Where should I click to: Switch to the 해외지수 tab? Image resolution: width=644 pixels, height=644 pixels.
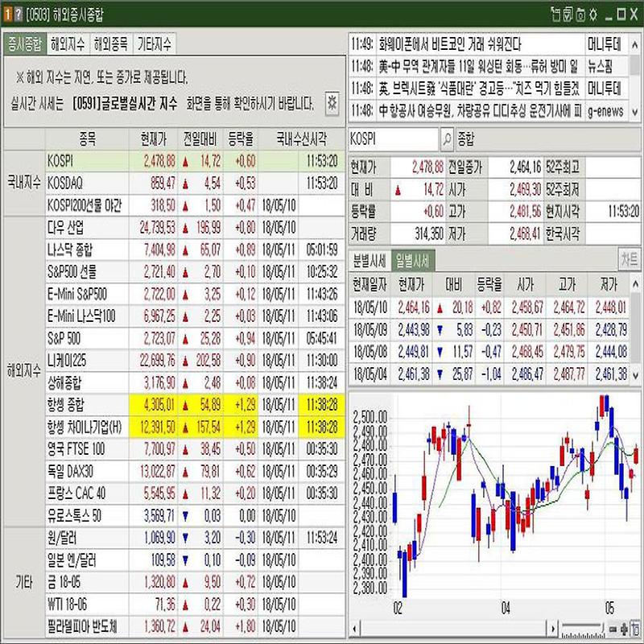click(68, 43)
